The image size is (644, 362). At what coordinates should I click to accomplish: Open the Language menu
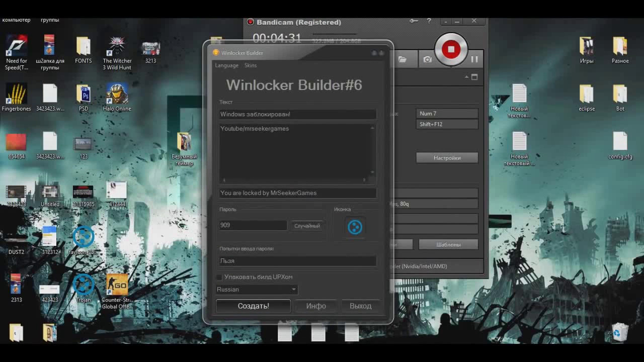[226, 65]
